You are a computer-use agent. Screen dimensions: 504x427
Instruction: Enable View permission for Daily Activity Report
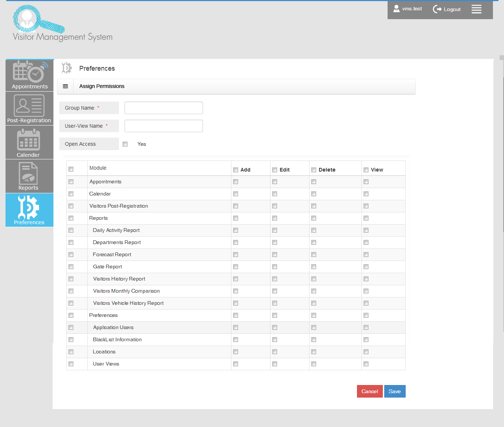[x=366, y=230]
